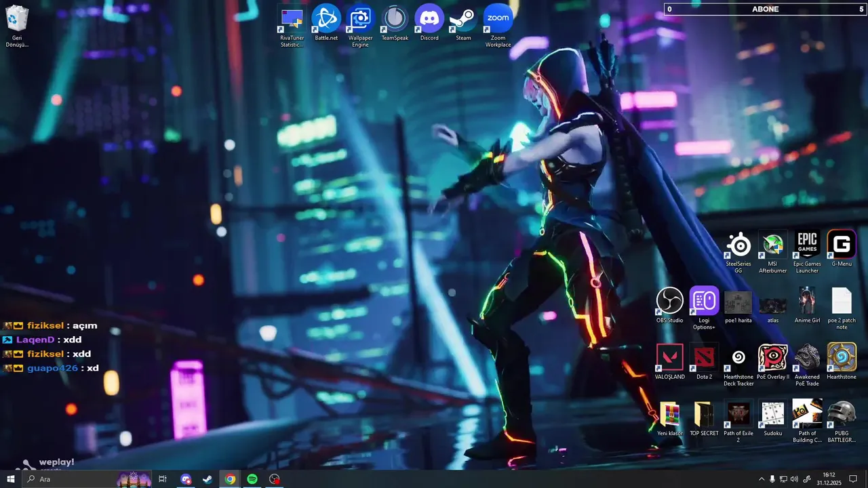
Task: Click chat message "fiziksel : xdd"
Action: pyautogui.click(x=47, y=354)
